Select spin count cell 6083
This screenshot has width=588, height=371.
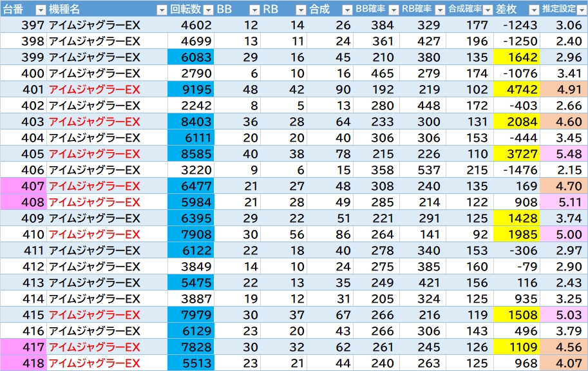click(x=191, y=57)
